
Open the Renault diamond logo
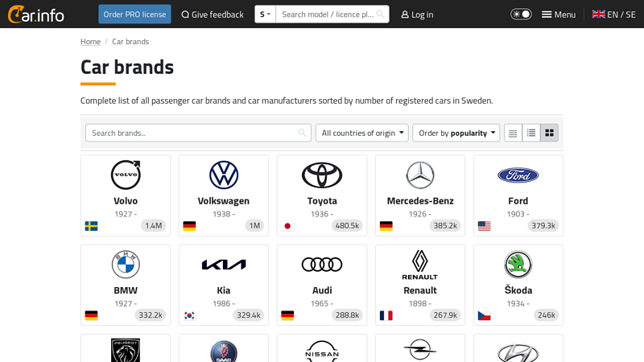tap(420, 265)
